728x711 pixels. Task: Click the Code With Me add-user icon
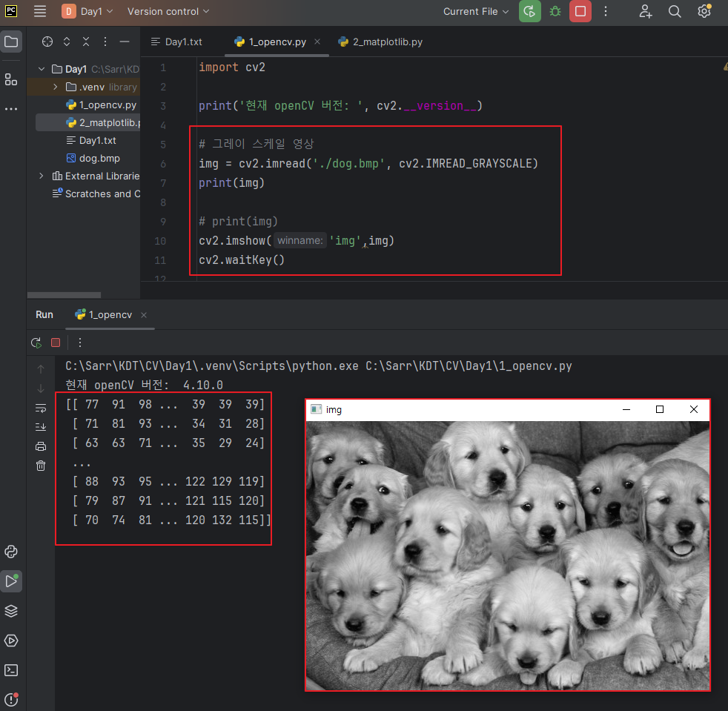(646, 11)
